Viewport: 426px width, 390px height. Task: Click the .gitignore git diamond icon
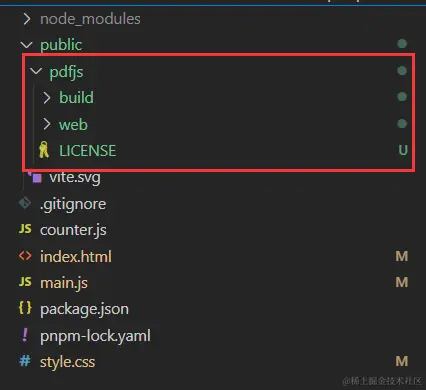click(25, 203)
